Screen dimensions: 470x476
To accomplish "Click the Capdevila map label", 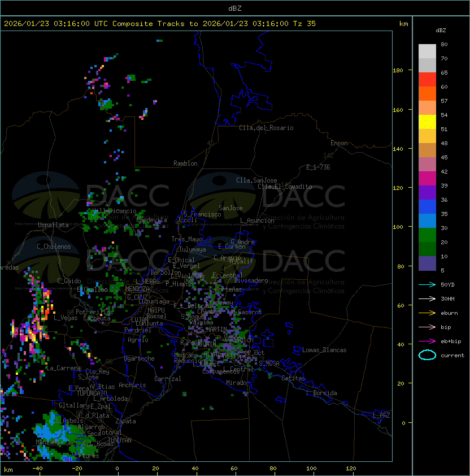I will pyautogui.click(x=152, y=220).
